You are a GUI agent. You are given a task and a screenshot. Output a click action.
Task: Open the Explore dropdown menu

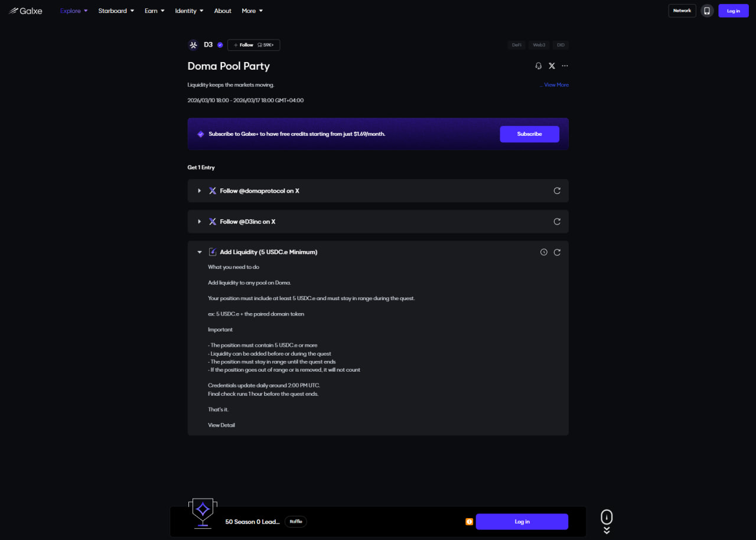click(x=74, y=11)
